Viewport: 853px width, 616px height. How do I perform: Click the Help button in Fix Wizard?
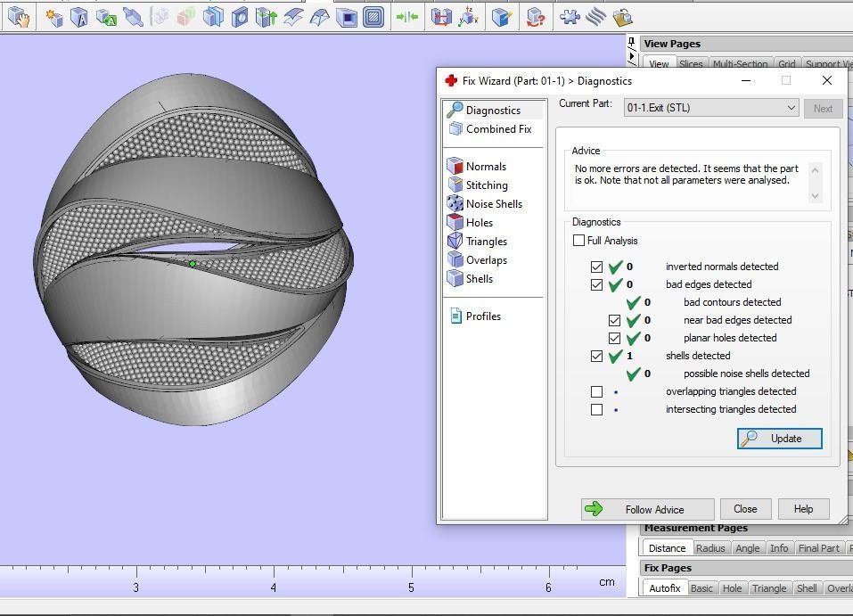click(803, 509)
